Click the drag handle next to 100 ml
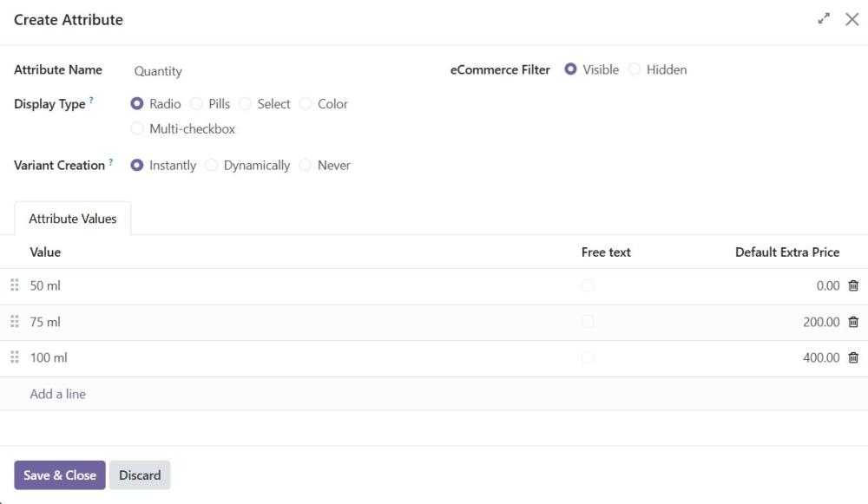This screenshot has height=504, width=868. (x=14, y=357)
